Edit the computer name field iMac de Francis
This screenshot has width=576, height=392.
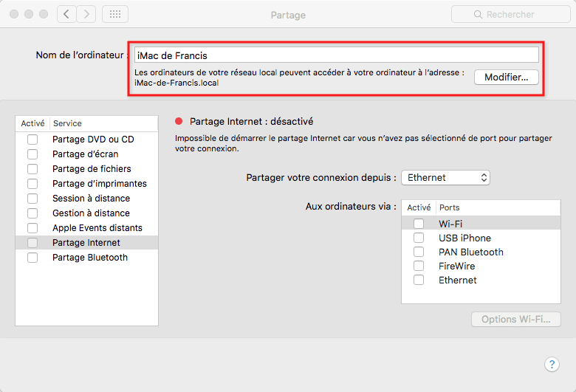337,55
